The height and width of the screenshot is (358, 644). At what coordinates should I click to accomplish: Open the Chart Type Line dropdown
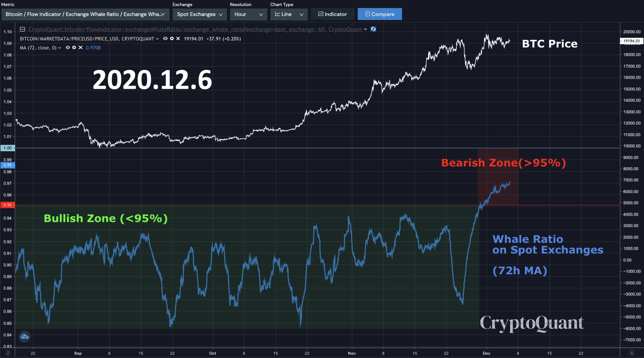(x=289, y=14)
